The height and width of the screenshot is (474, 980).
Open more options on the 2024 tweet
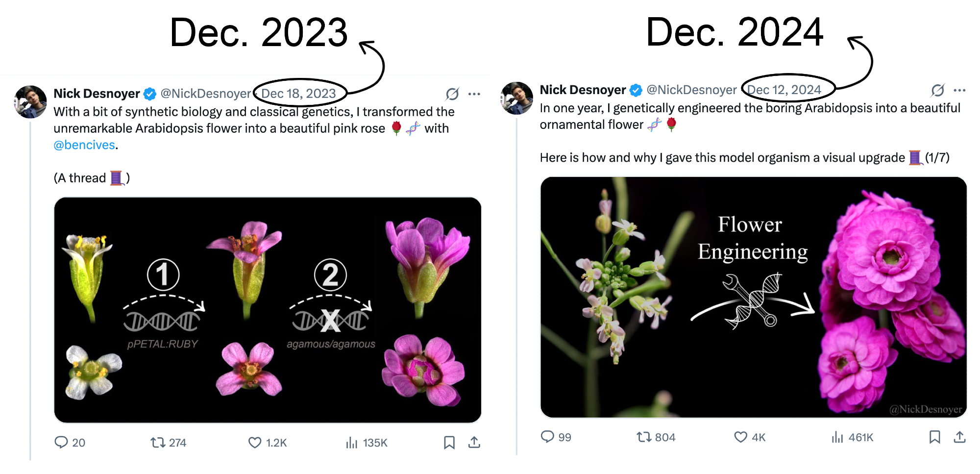coord(959,90)
